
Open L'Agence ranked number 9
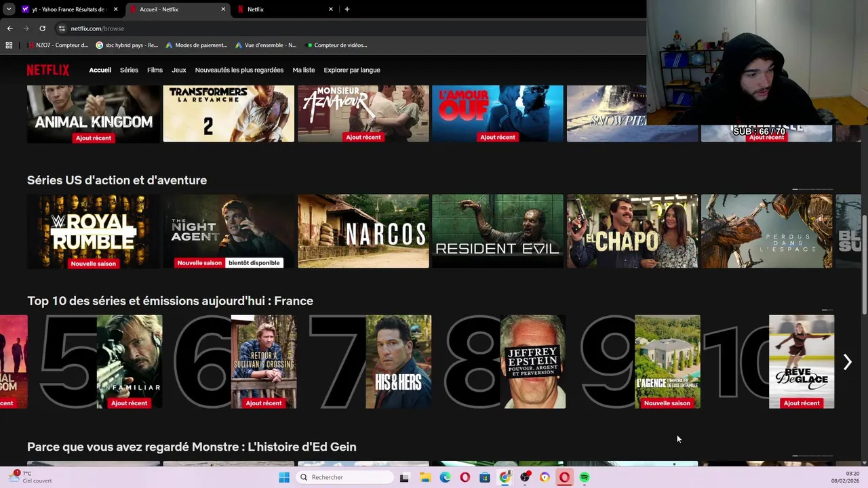tap(667, 362)
